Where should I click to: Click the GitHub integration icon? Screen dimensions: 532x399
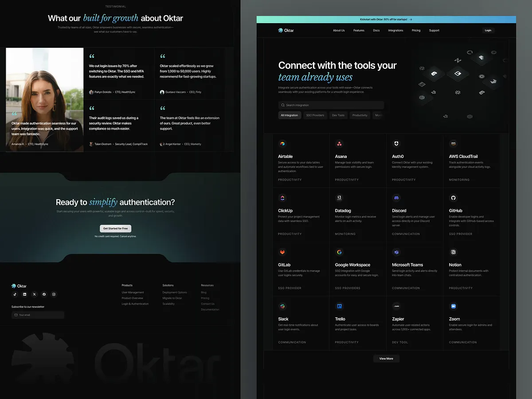point(453,198)
